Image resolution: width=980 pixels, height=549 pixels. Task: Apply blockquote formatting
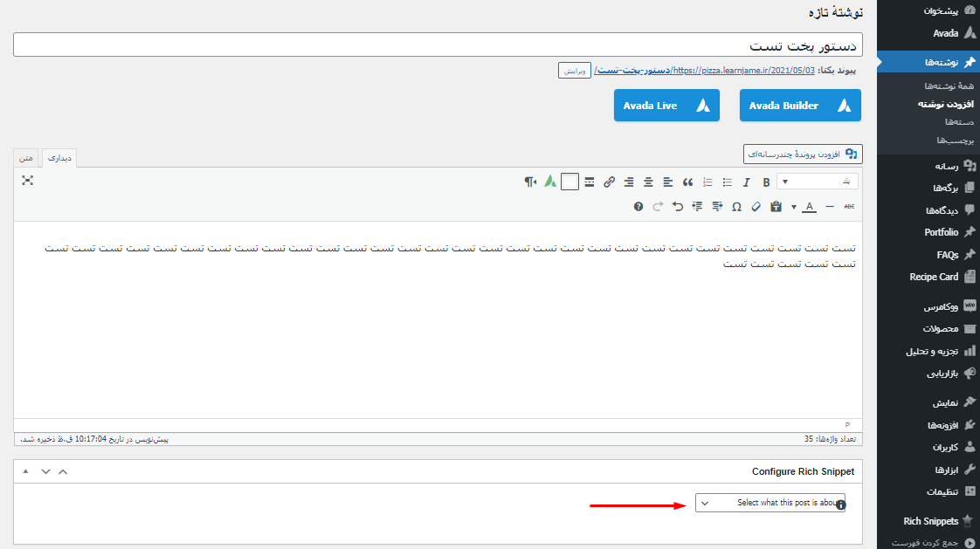(x=687, y=182)
